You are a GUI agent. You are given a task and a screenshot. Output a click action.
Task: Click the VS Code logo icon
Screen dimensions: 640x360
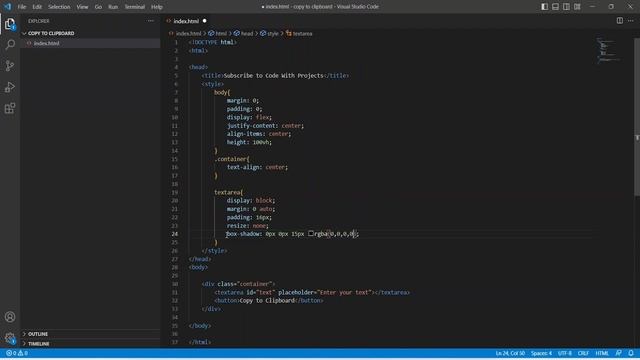7,7
